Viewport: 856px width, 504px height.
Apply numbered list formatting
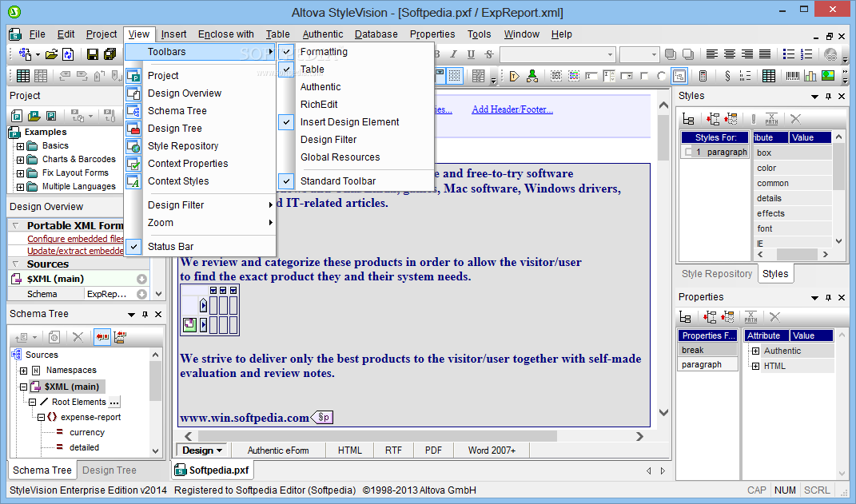click(806, 54)
